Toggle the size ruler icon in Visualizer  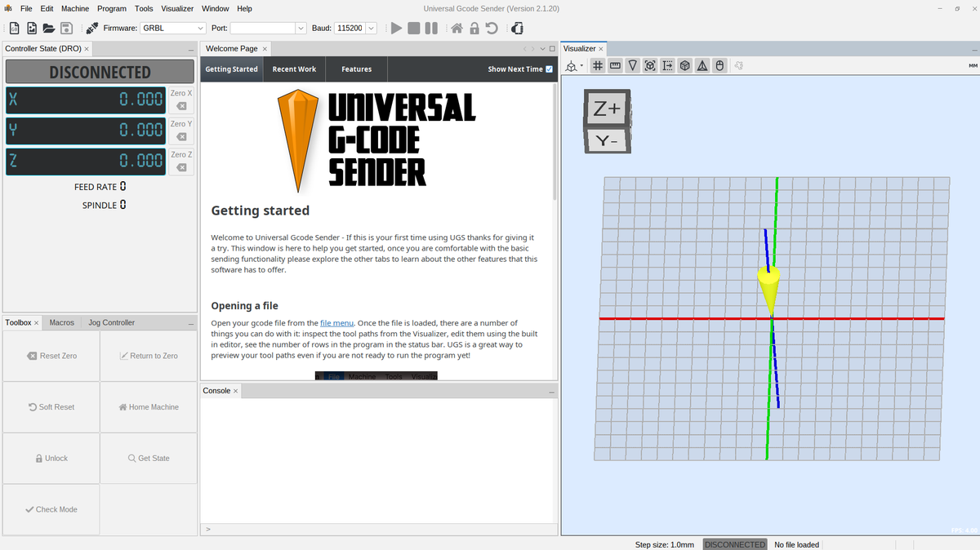point(615,65)
